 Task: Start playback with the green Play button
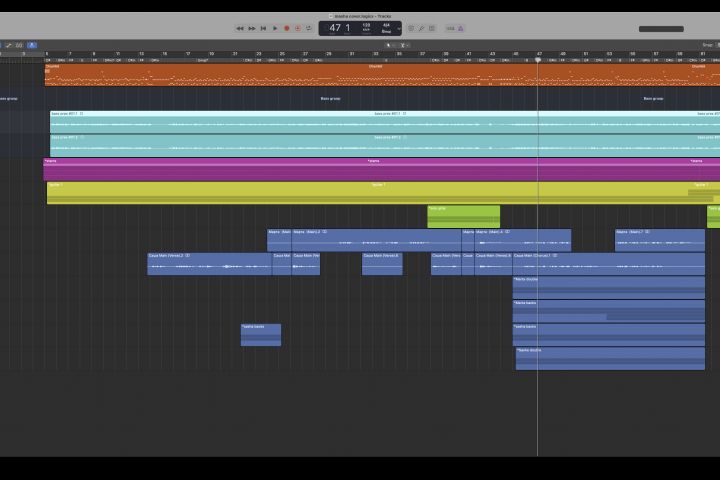point(275,28)
